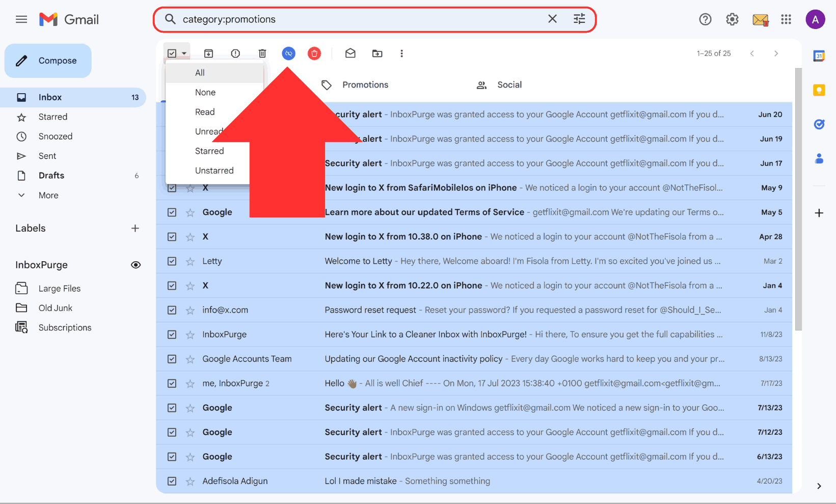This screenshot has width=836, height=504.
Task: Open the select dropdown arrow
Action: click(x=184, y=53)
